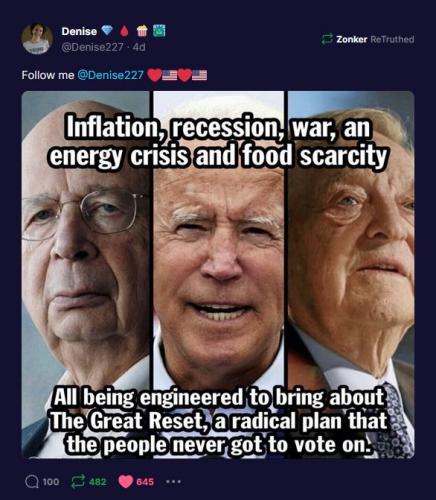Viewport: 436px width, 500px height.
Task: Open Denise's profile avatar picture
Action: click(x=37, y=39)
